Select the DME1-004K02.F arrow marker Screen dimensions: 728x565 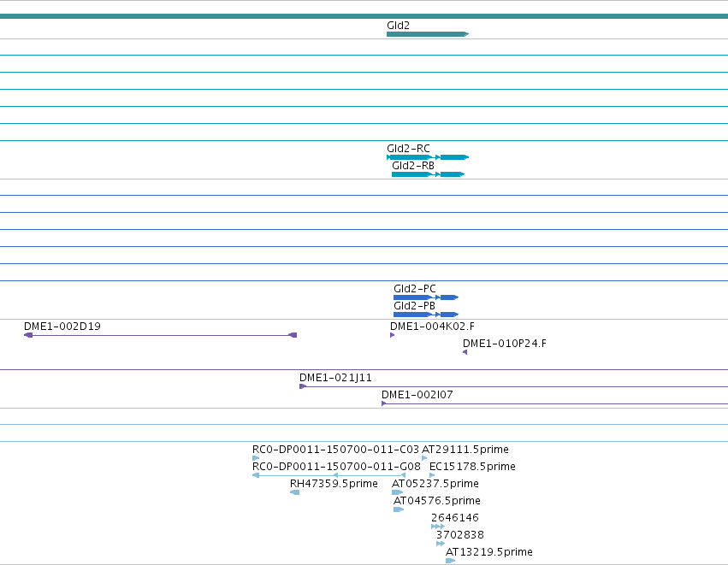tap(393, 335)
